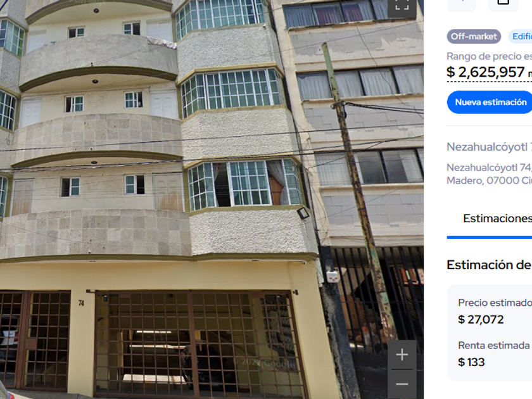This screenshot has height=399, width=532.
Task: Click the Estimación de section heading
Action: pos(489,265)
